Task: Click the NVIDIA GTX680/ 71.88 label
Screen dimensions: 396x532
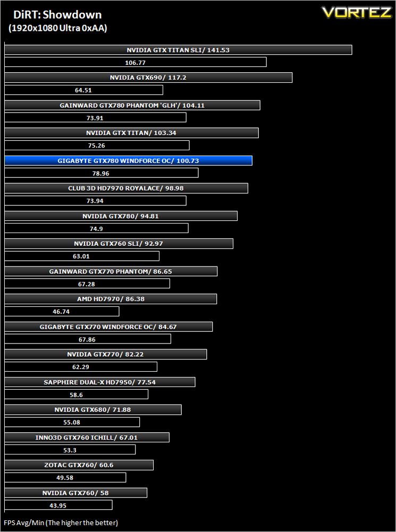Action: [92, 410]
